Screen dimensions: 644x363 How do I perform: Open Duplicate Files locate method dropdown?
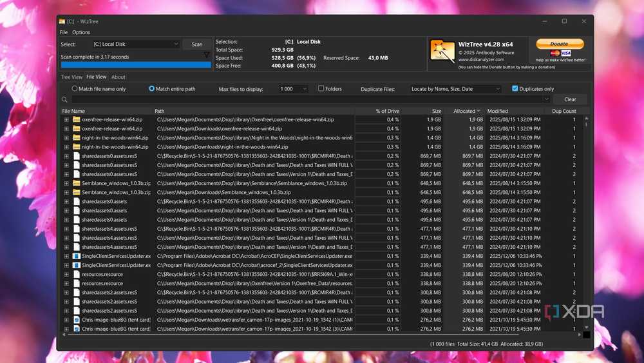click(x=455, y=89)
